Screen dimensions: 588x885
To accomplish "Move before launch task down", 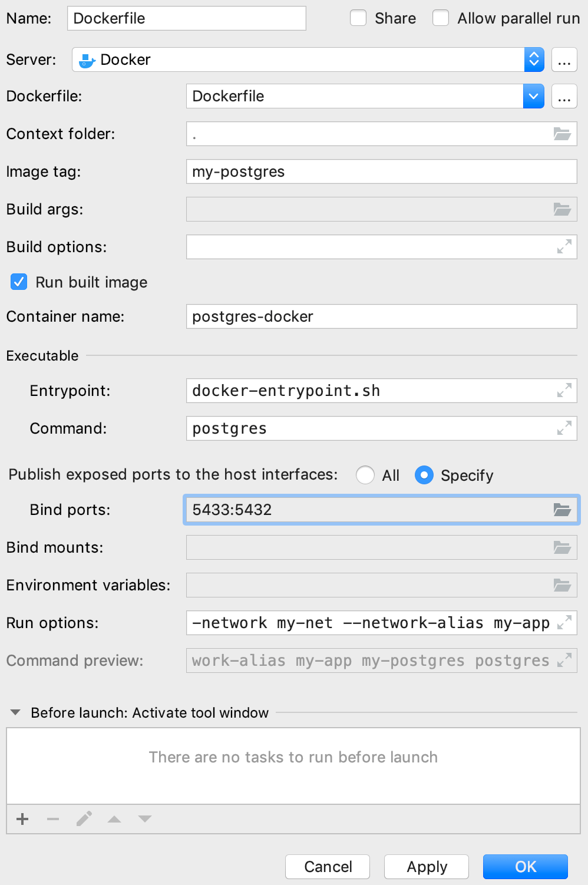I will tap(145, 819).
